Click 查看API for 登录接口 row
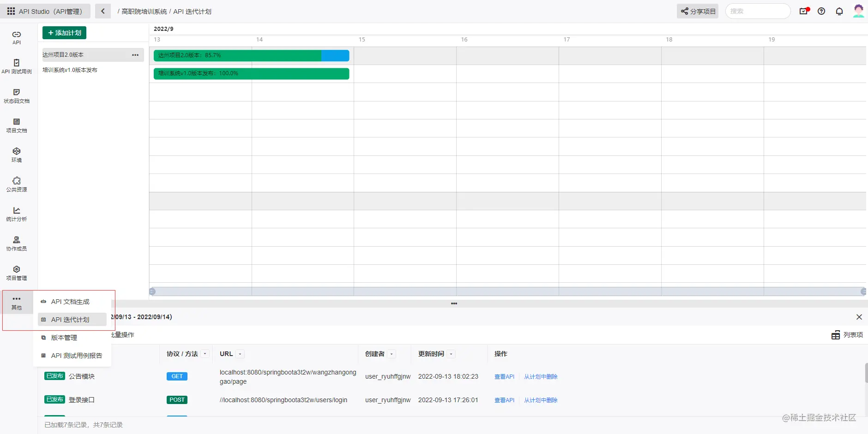The width and height of the screenshot is (868, 434). click(504, 400)
